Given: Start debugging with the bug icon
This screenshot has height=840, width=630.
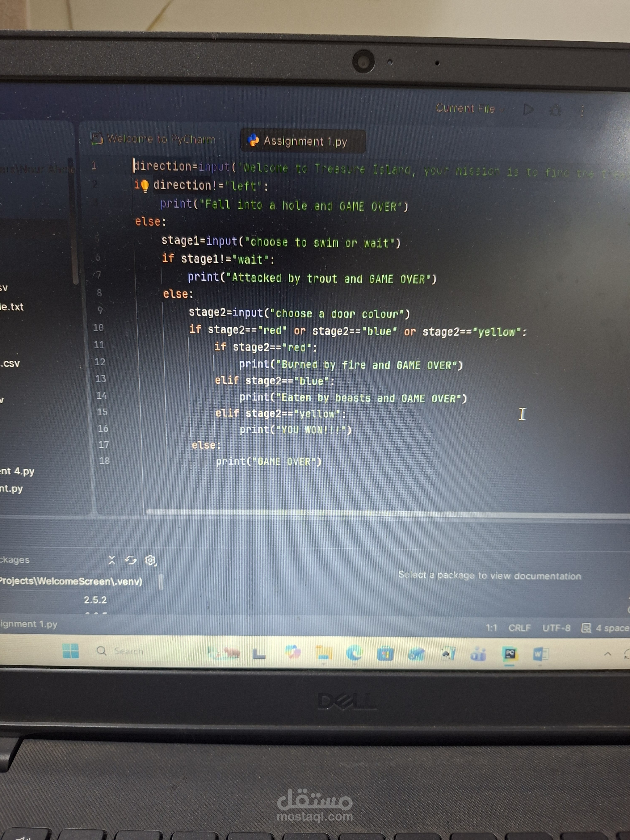Looking at the screenshot, I should [555, 110].
